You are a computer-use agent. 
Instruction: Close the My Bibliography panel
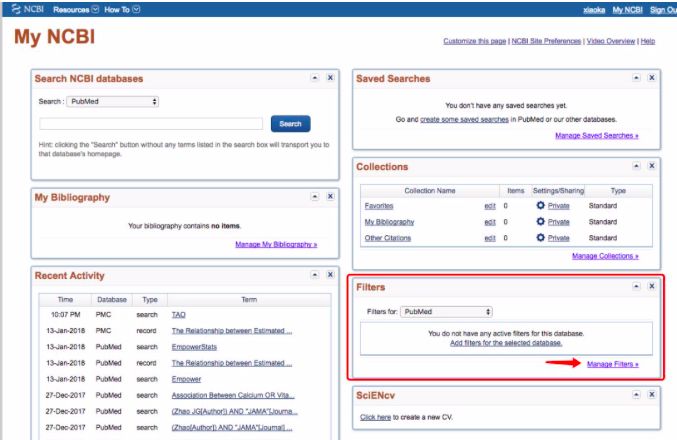click(x=330, y=196)
